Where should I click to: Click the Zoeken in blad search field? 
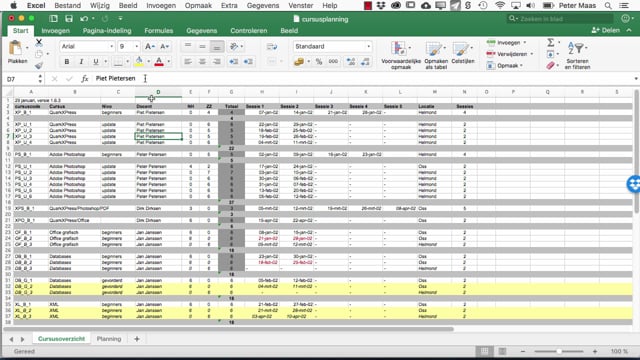click(559, 19)
